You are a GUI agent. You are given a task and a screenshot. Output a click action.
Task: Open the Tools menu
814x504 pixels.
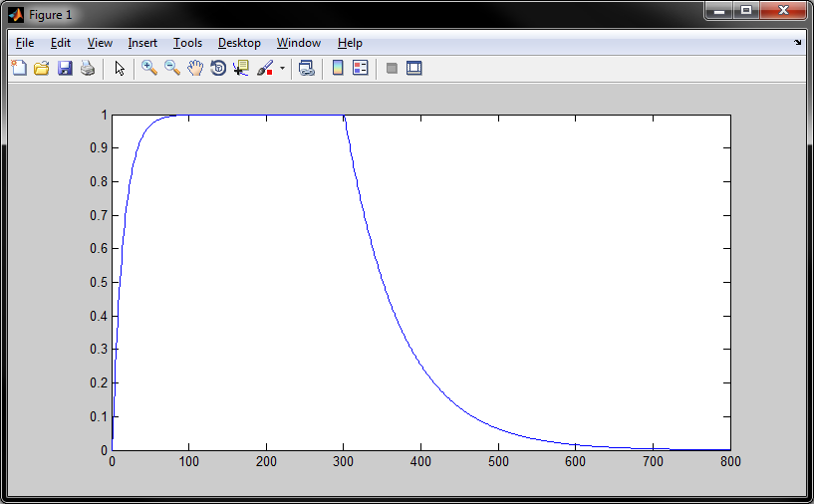click(x=187, y=43)
